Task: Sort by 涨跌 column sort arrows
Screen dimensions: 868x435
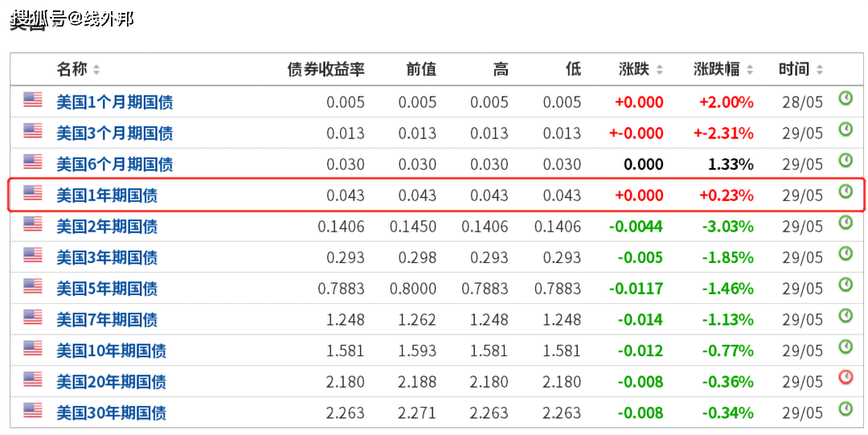Action: pos(659,70)
